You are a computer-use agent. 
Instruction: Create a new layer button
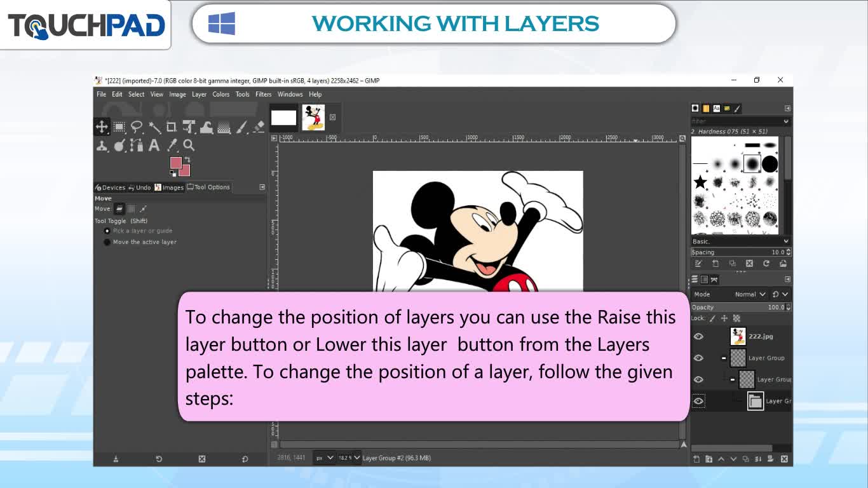point(696,459)
